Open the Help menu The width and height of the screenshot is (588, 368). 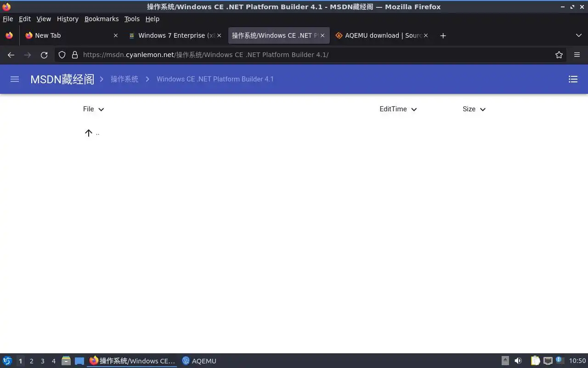click(153, 19)
